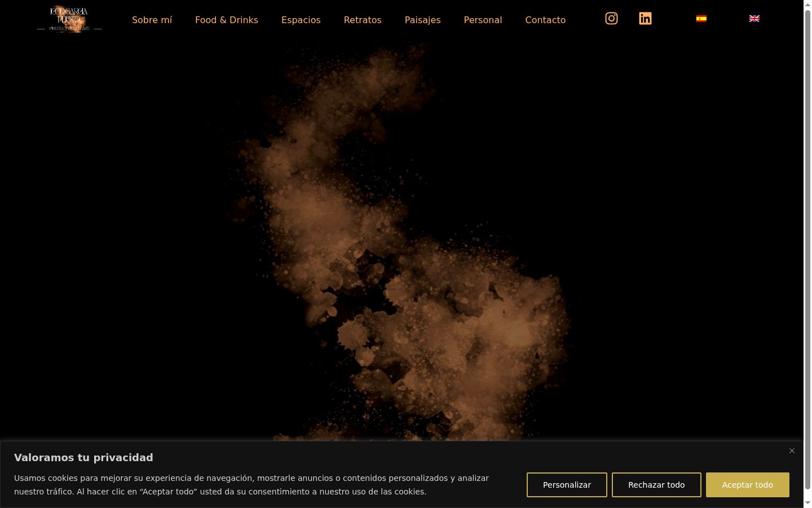This screenshot has height=508, width=812.
Task: Click the scrollbar up arrow
Action: tap(807, 5)
